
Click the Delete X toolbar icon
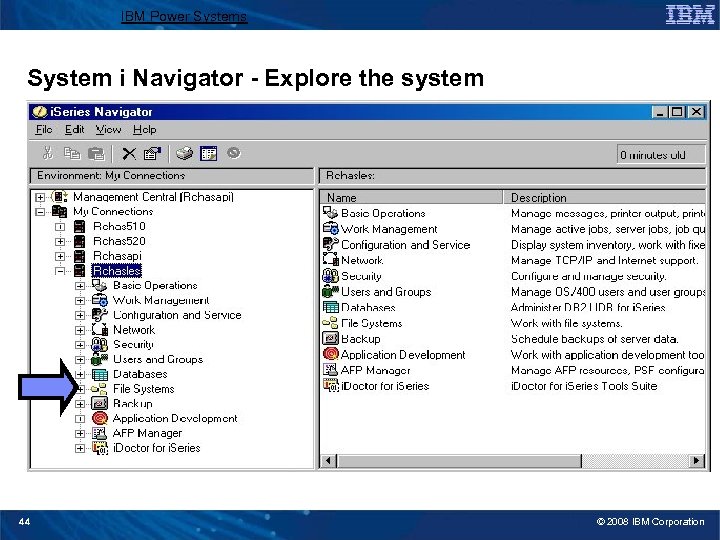point(129,153)
